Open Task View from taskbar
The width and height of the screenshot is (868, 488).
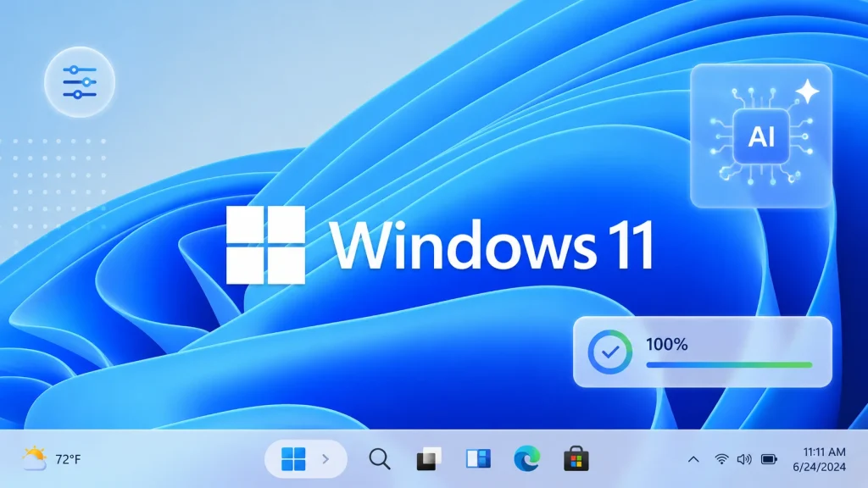coord(428,458)
